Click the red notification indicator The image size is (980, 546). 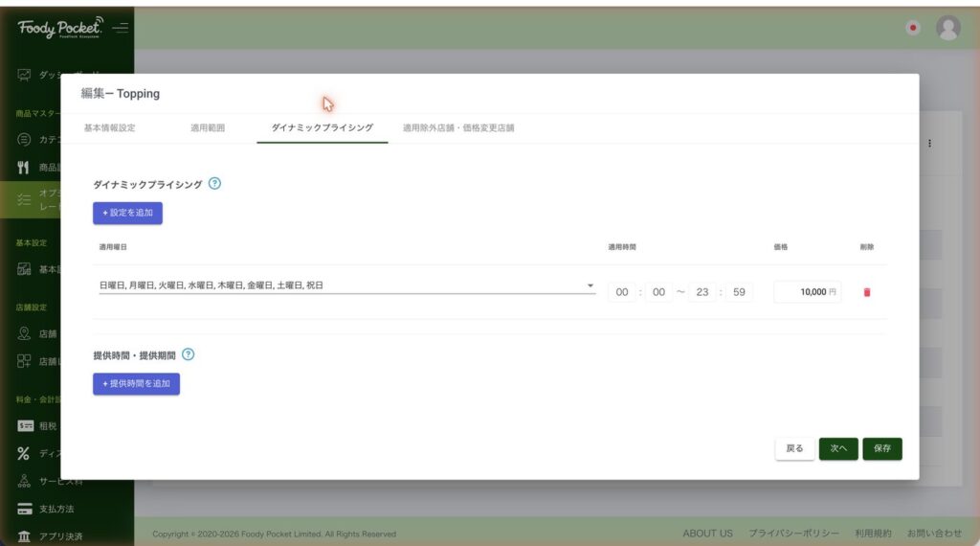pos(913,28)
